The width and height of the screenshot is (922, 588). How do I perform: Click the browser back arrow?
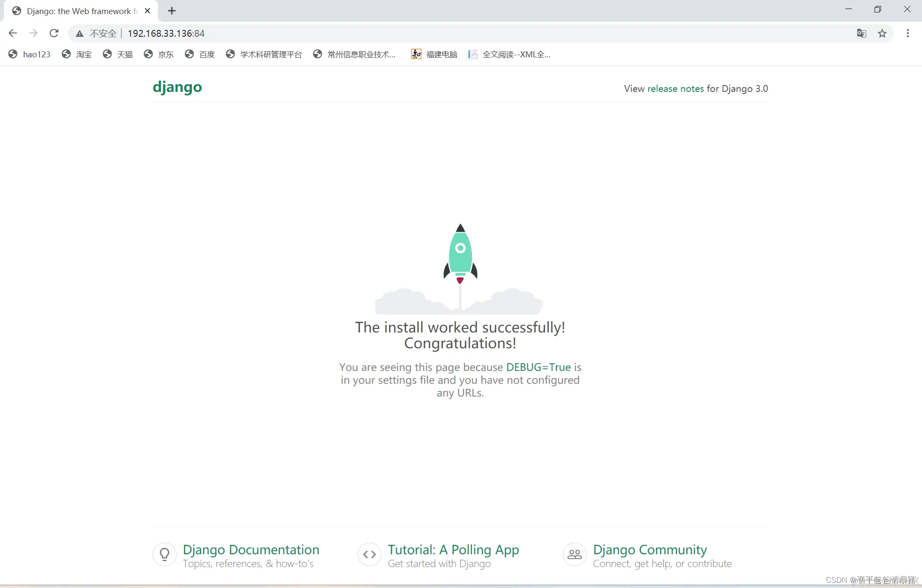(13, 33)
